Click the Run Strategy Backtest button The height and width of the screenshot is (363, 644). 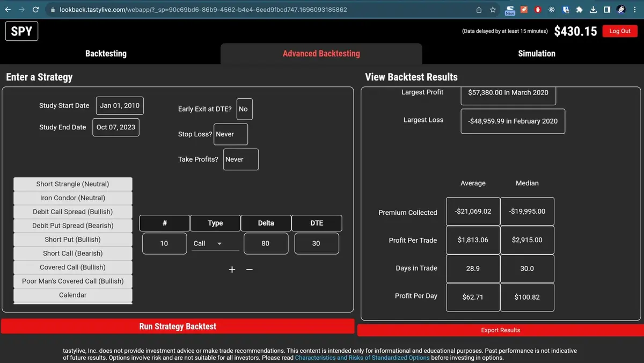[178, 326]
